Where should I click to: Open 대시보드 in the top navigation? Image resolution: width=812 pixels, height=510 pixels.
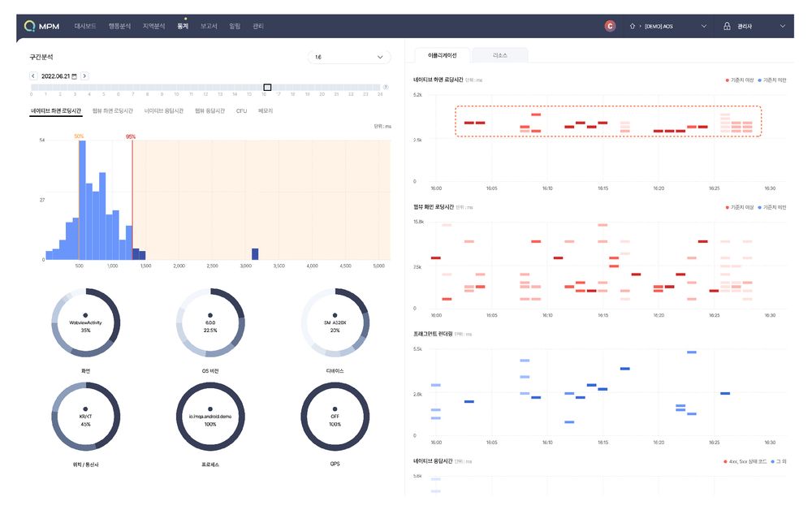tap(85, 26)
